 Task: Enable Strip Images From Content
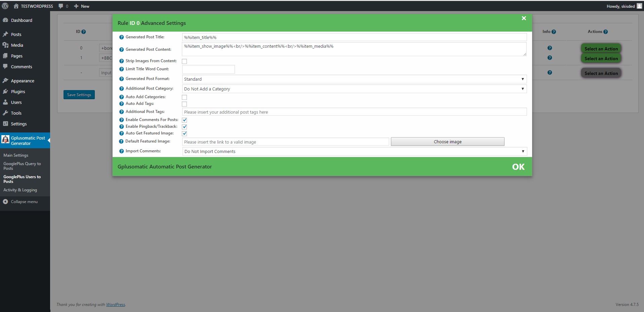(x=184, y=61)
